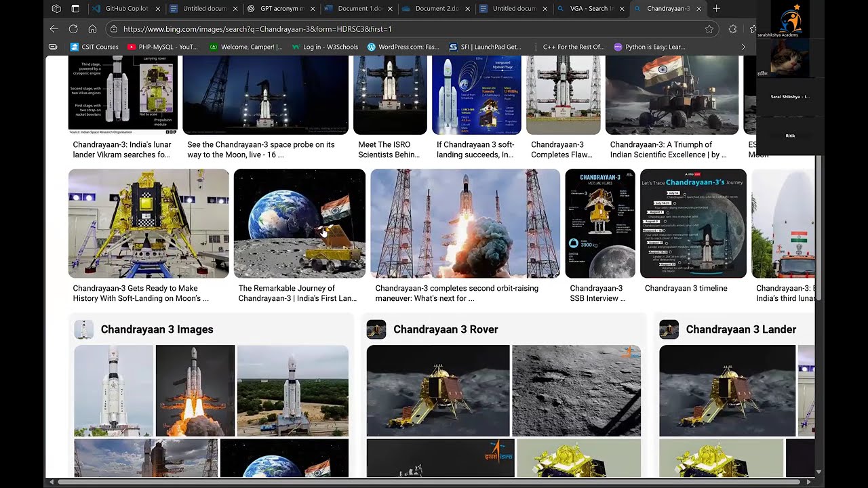Open the Chandrayaan 3 Lander section heading
Screen dimensions: 868x488
(741, 329)
